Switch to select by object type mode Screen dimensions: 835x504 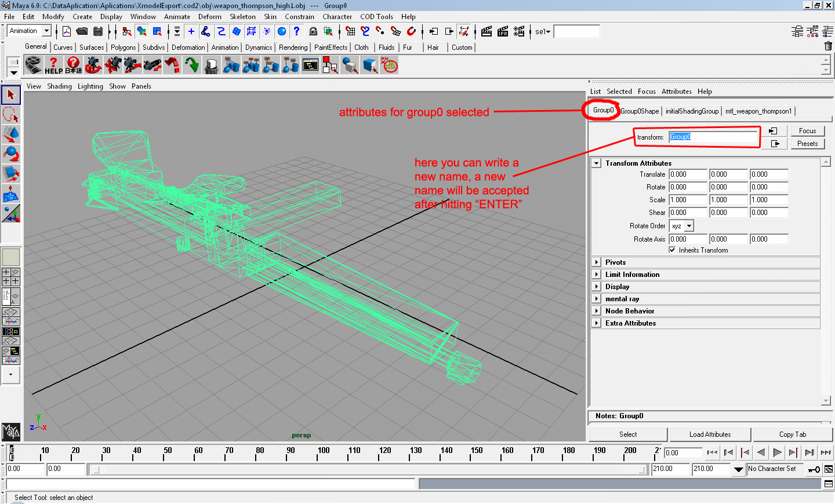[142, 31]
